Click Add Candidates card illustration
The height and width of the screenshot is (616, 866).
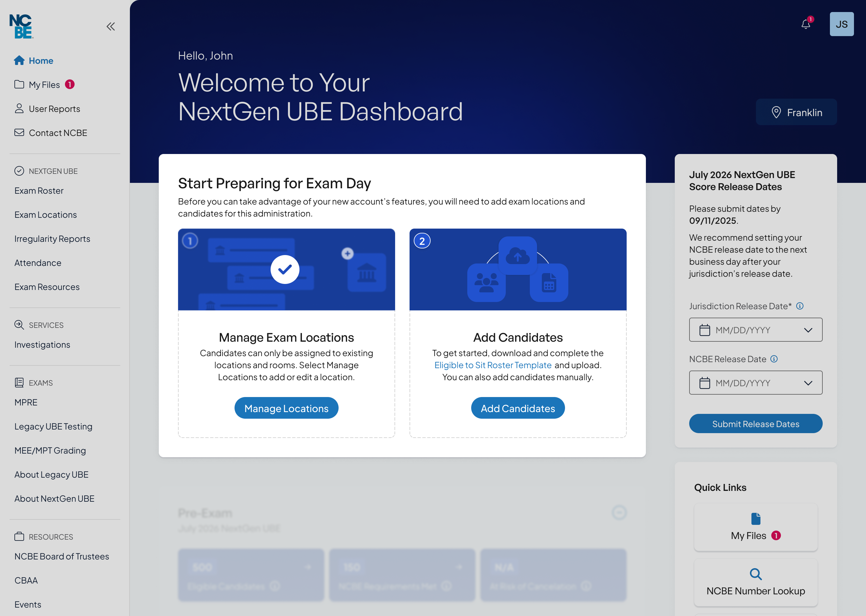517,270
